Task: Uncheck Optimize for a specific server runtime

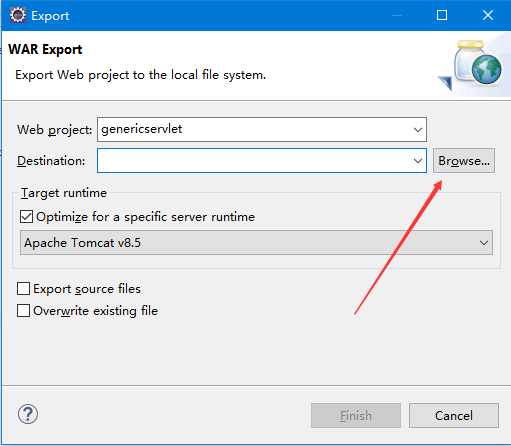Action: click(26, 217)
